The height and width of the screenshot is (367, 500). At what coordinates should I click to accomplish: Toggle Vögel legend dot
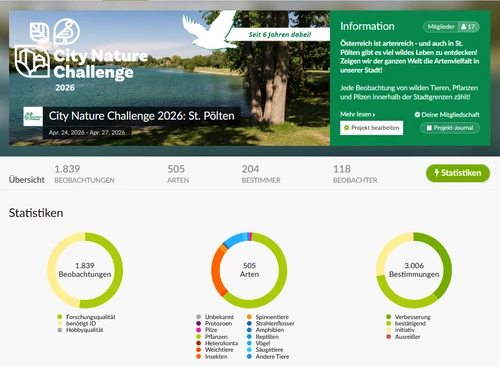click(x=249, y=343)
